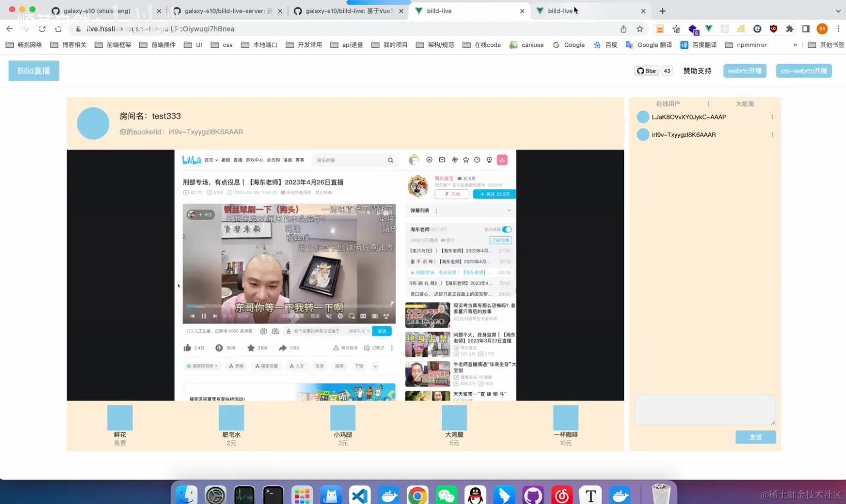Expand the 前端插件 bookmark folder
The height and width of the screenshot is (504, 846).
[158, 45]
